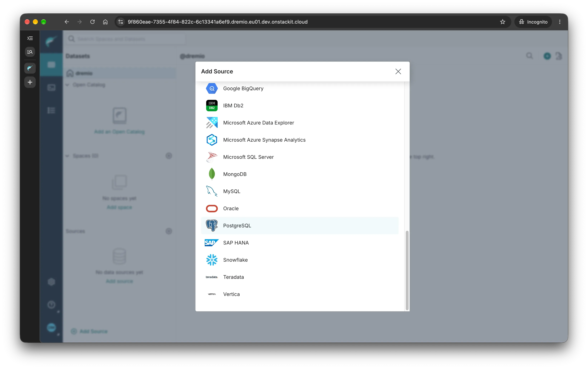Viewport: 588px width, 369px height.
Task: Click the Search Spaces and Datasets field
Action: [x=126, y=39]
